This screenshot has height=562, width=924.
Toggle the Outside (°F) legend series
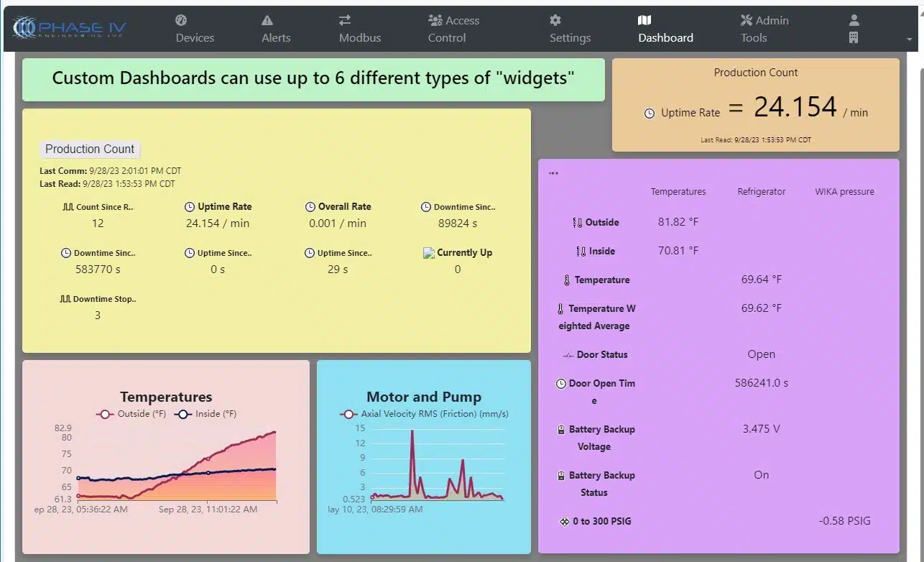pos(123,414)
